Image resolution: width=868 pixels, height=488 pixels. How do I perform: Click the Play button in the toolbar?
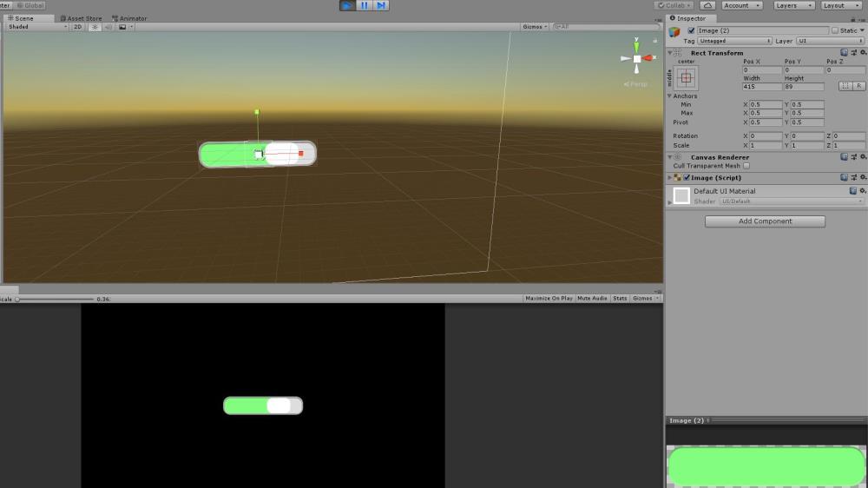click(x=347, y=5)
